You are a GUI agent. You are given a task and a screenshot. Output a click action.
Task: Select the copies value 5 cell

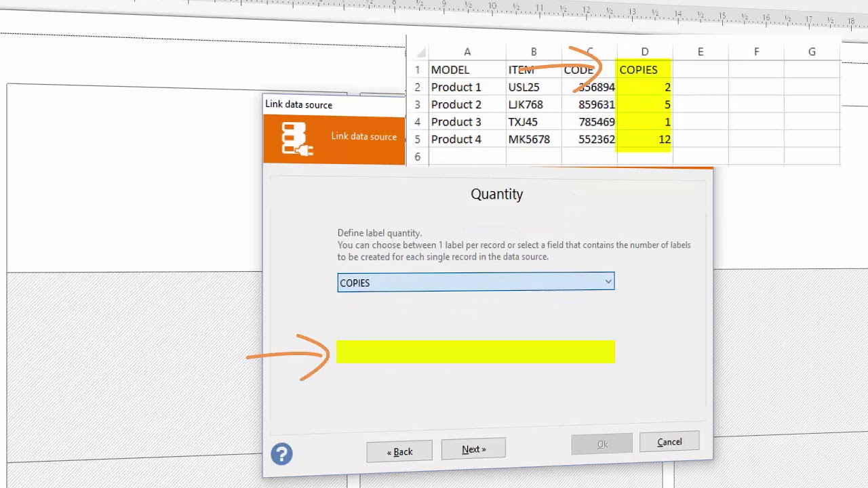point(644,104)
